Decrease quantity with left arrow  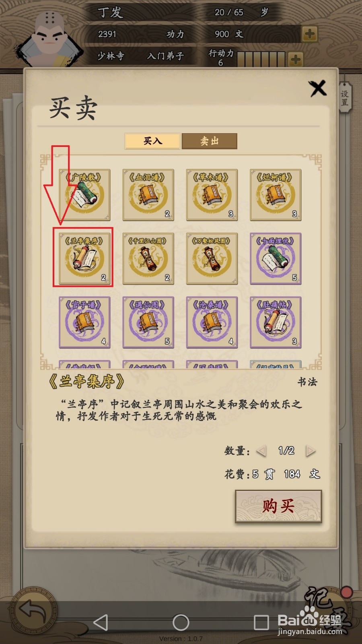(x=261, y=451)
